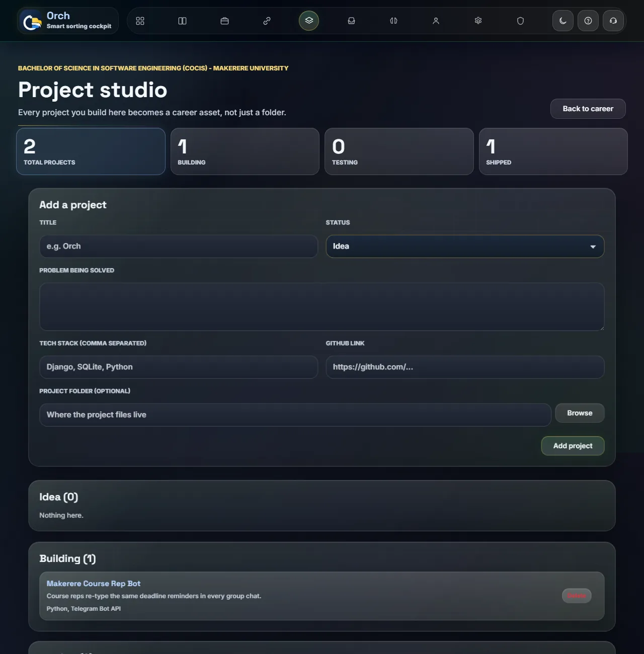
Task: Click the 'Nothing here.' text
Action: (61, 515)
